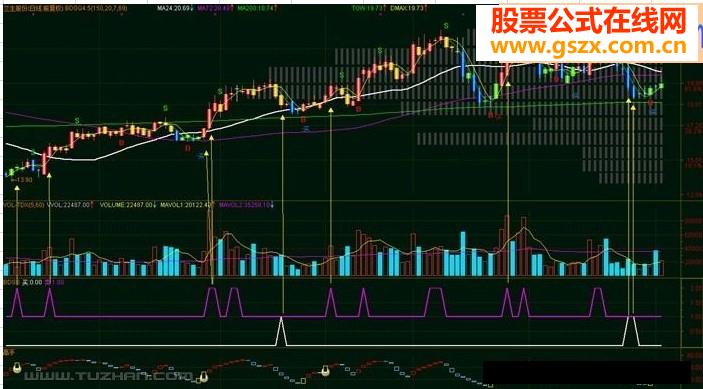Click the VVOL 22497.00 volume readout
Viewport: 703px width, 389px height.
(x=71, y=205)
